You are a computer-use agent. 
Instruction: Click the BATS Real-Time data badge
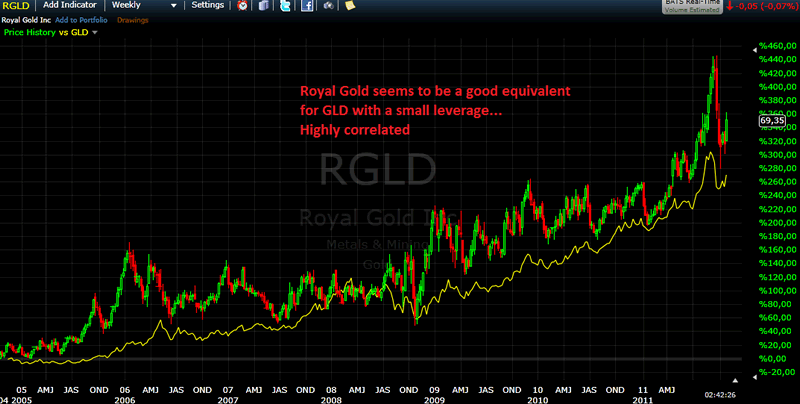click(x=692, y=6)
